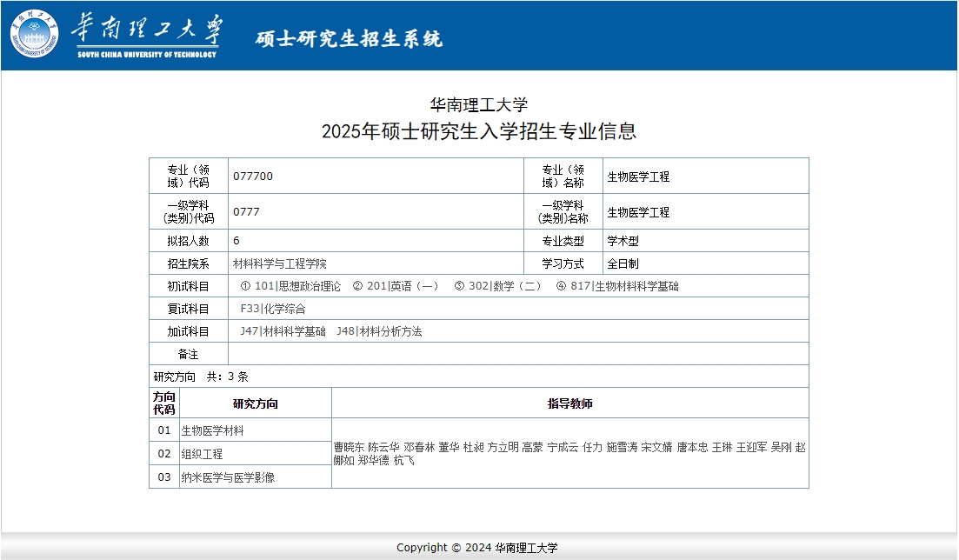The width and height of the screenshot is (959, 560).
Task: Click the 方向代码 column header
Action: click(164, 403)
